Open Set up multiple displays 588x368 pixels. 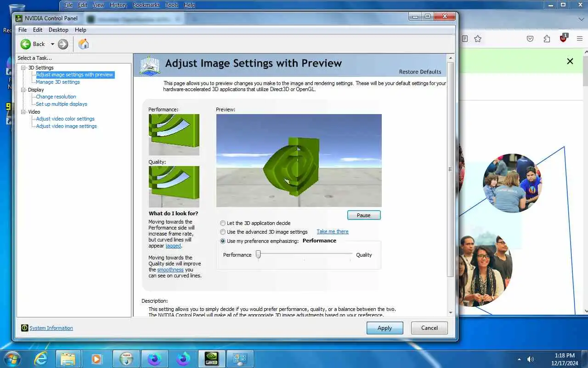click(x=62, y=104)
